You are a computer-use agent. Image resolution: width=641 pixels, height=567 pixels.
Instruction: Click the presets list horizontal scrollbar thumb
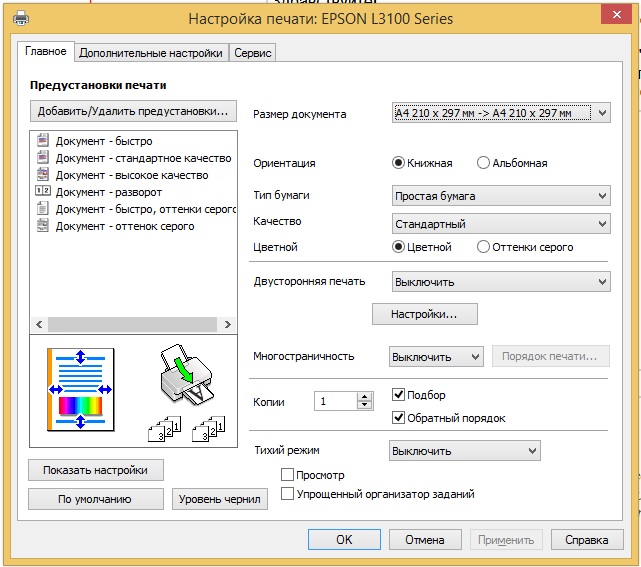click(132, 324)
